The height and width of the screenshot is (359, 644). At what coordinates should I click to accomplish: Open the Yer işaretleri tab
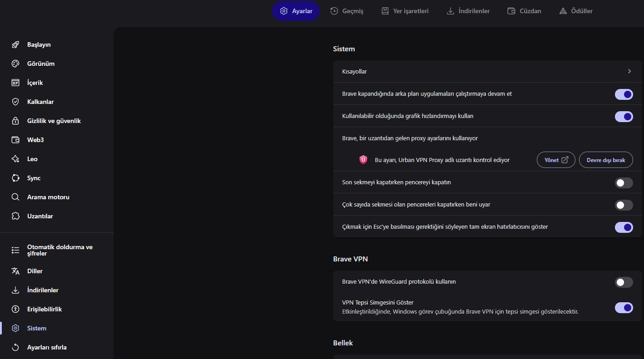click(x=405, y=11)
